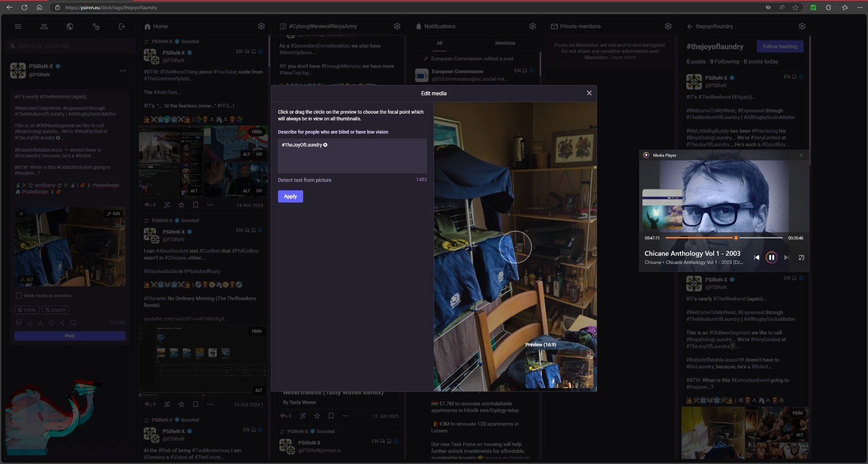Click the reply icon on 14 Nov 2024 post

tap(148, 205)
